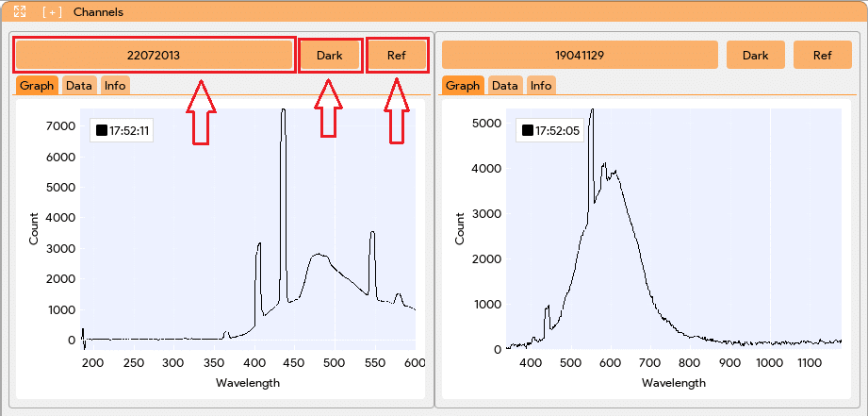This screenshot has height=416, width=868.
Task: Open the Info tab of channel 22072013
Action: click(x=115, y=85)
